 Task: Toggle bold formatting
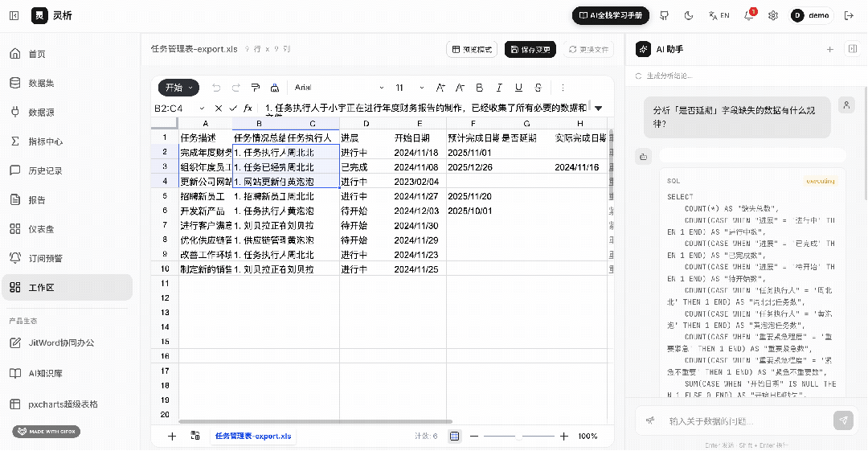click(x=479, y=88)
